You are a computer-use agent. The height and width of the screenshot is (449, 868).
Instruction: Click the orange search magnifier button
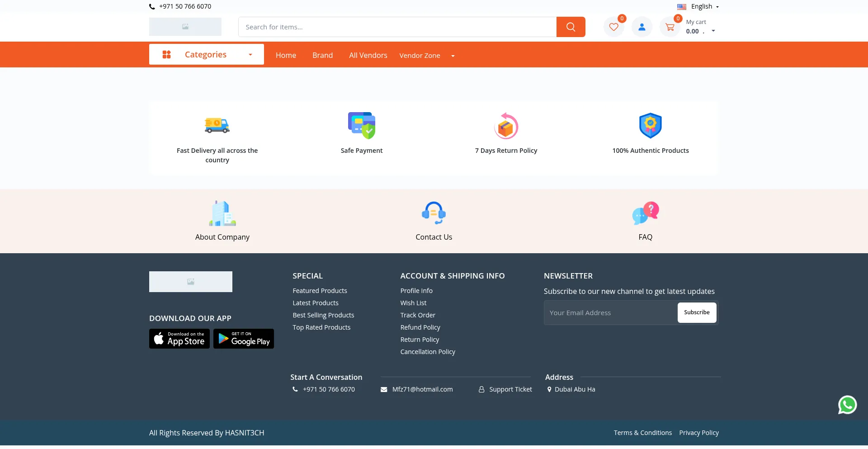coord(571,27)
